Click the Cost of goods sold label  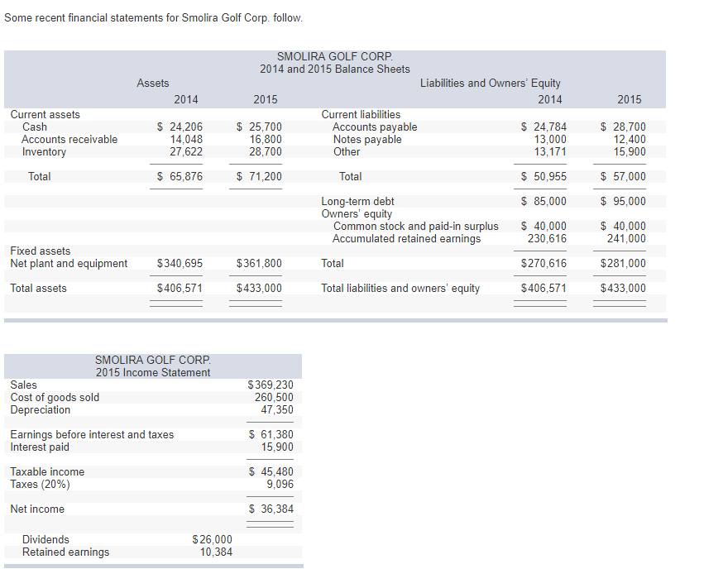tap(55, 397)
